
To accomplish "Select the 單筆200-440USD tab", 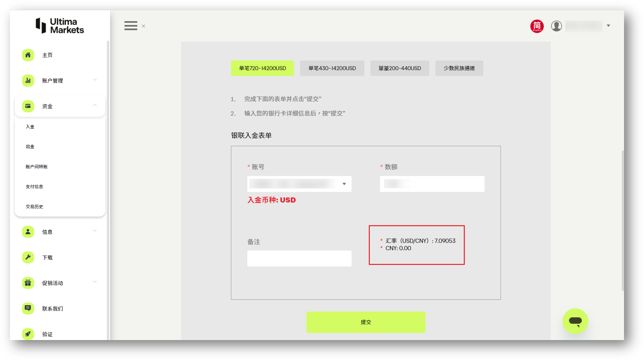I will pos(400,68).
